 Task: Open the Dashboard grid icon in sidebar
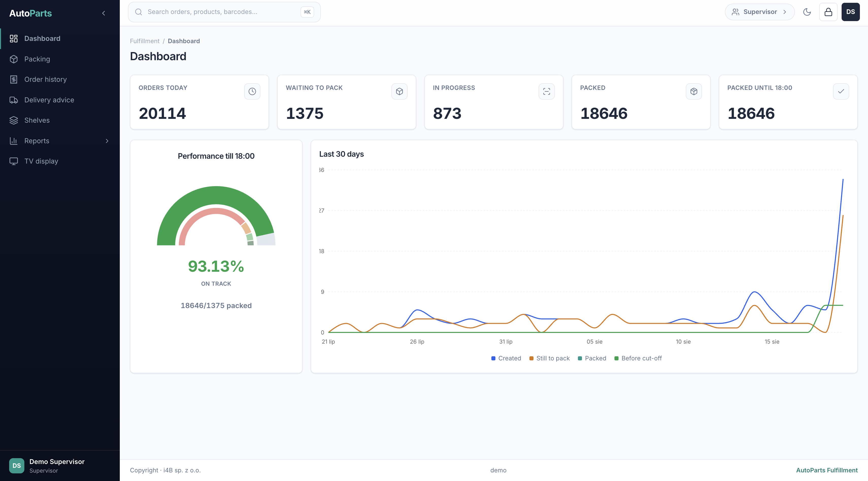(13, 38)
